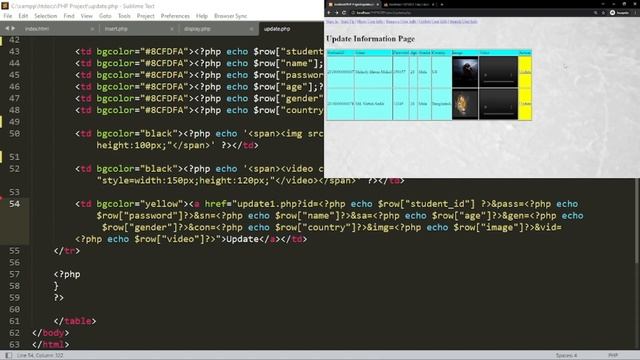Bookmark the page with the star icon
Viewport: 640px width, 360px height.
tap(603, 13)
